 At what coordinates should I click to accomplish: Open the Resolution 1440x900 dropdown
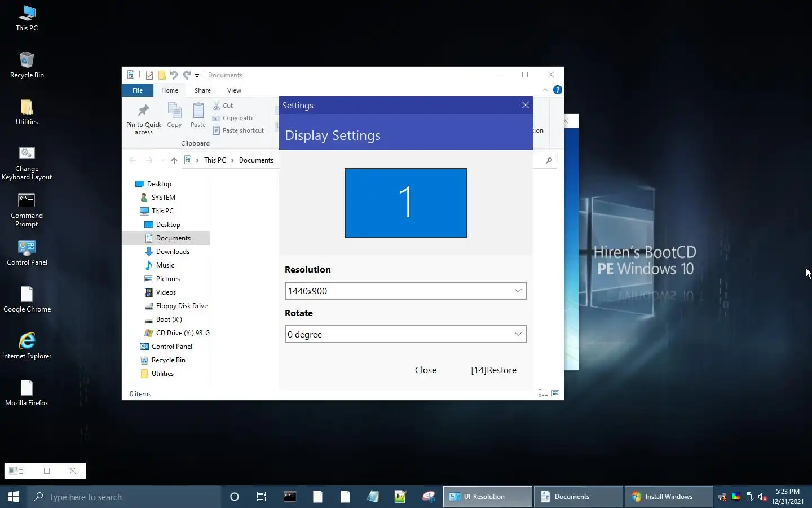(405, 291)
